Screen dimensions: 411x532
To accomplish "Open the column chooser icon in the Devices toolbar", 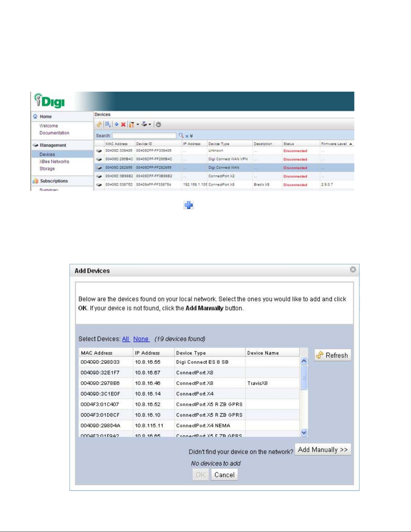I will [x=108, y=125].
